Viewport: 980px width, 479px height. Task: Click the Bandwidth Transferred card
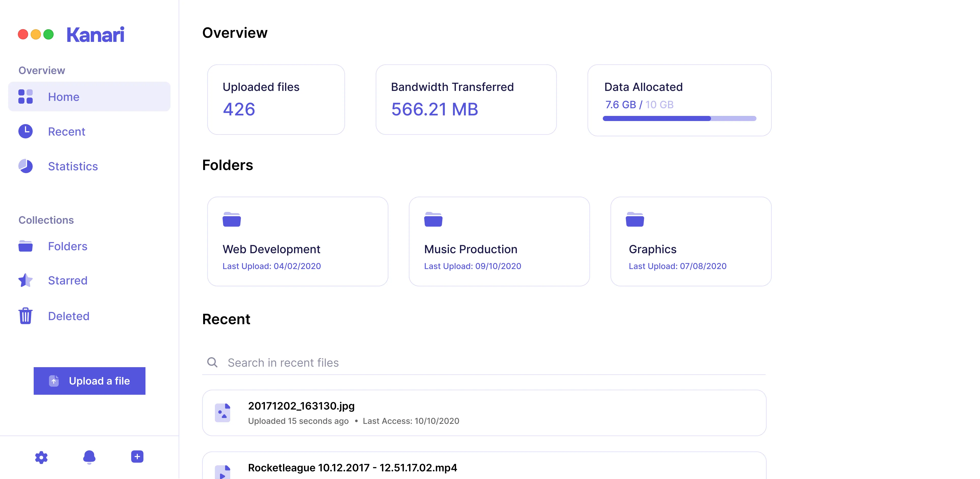pos(466,99)
